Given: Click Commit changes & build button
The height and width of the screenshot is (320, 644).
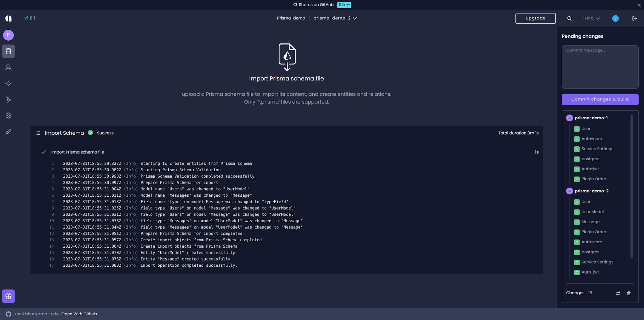Looking at the screenshot, I should coord(600,99).
